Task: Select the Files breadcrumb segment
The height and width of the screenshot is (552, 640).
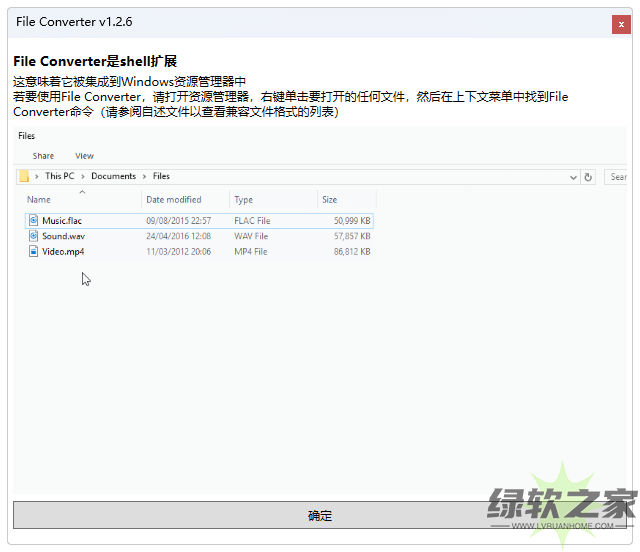Action: pyautogui.click(x=161, y=176)
